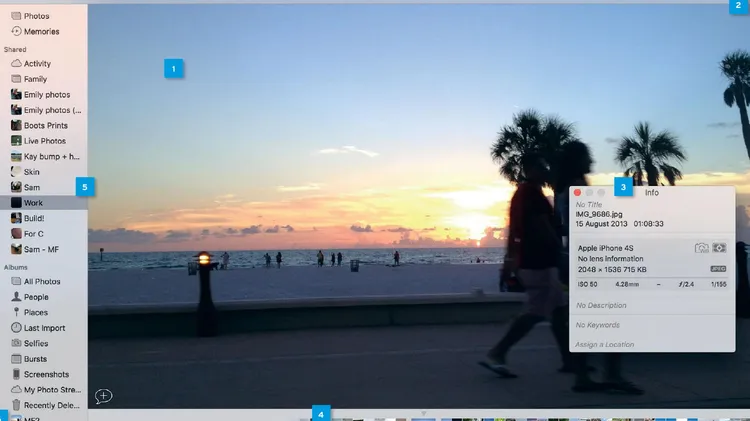This screenshot has width=750, height=421.
Task: Open the shared Activity feed
Action: (37, 64)
